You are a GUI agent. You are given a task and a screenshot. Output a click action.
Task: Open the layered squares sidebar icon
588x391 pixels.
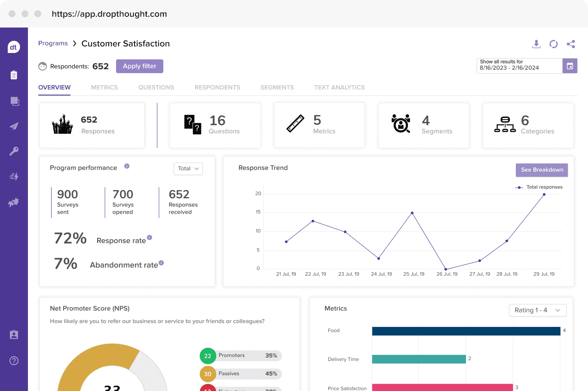(x=15, y=101)
